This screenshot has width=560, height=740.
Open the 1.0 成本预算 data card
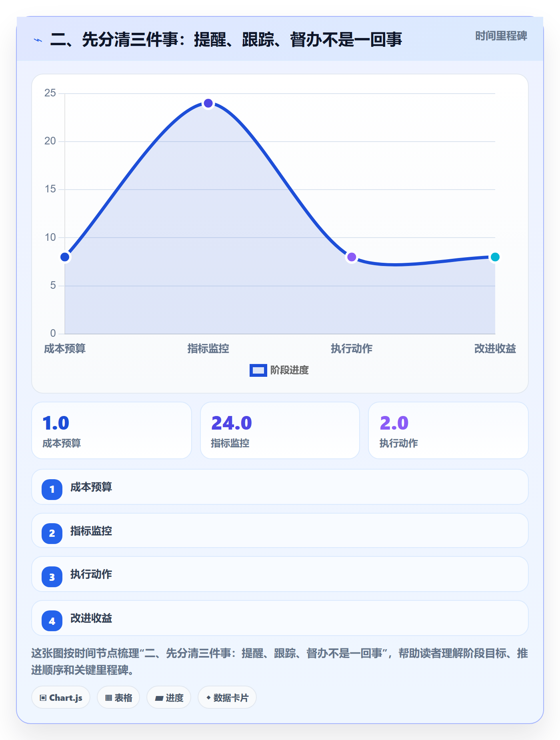click(x=112, y=430)
